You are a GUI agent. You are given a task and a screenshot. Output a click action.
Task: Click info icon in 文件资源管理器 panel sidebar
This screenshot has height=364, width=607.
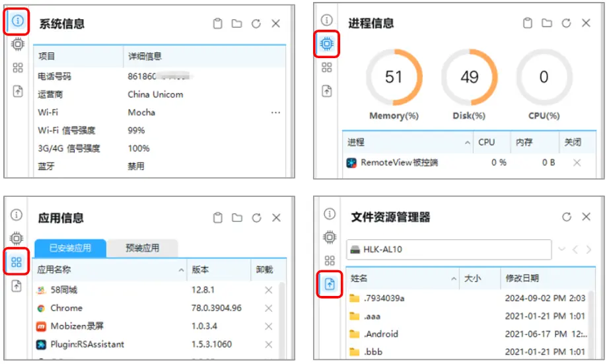(x=330, y=214)
